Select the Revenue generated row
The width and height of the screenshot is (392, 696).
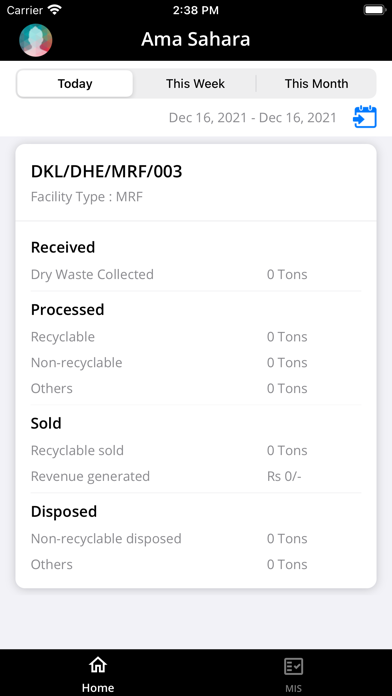[x=196, y=476]
